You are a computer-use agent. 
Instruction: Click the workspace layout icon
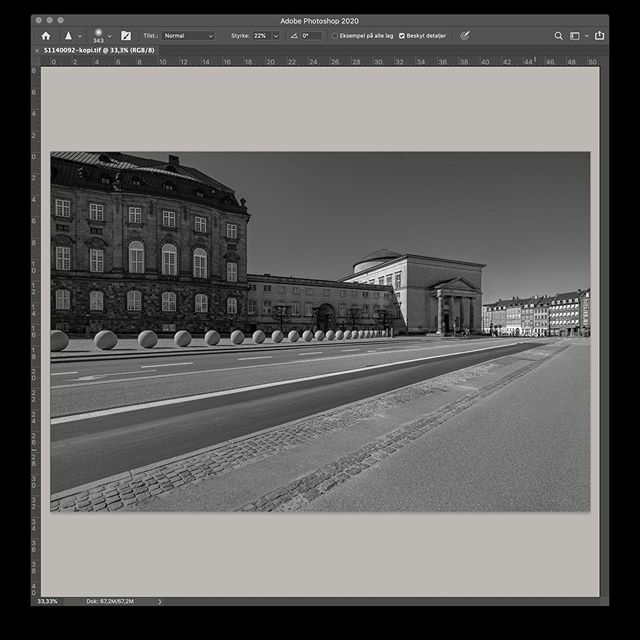point(575,36)
